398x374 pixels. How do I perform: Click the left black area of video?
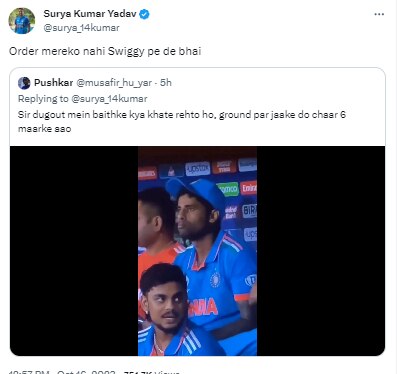74,252
